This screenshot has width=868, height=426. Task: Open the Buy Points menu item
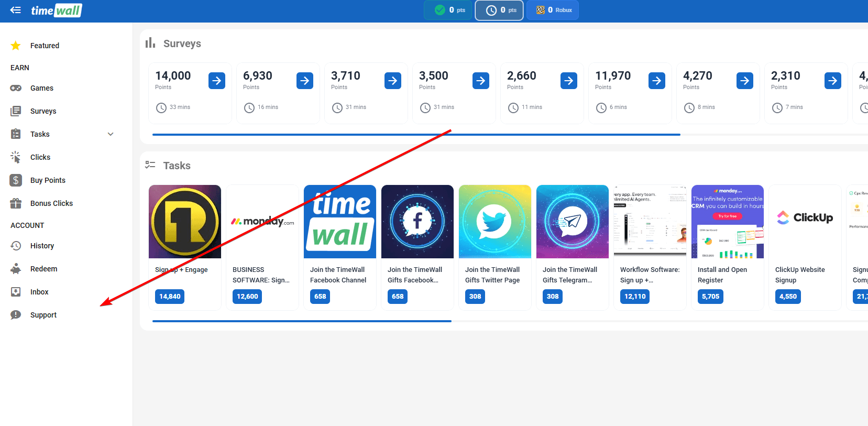(48, 180)
